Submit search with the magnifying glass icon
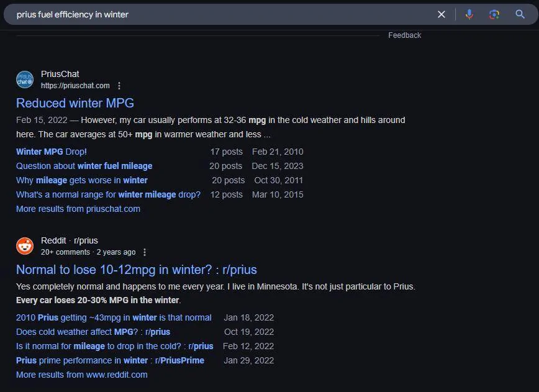The height and width of the screenshot is (392, 539). point(520,14)
